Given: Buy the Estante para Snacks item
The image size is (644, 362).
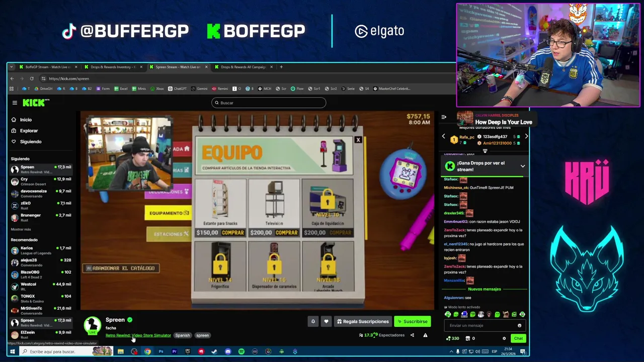Looking at the screenshot, I should pos(233,233).
